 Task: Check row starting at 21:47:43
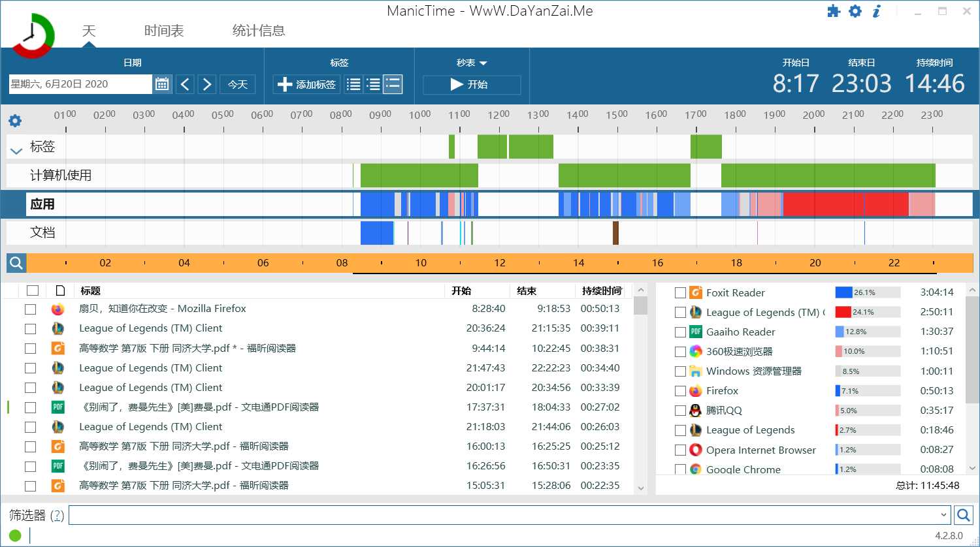point(30,367)
